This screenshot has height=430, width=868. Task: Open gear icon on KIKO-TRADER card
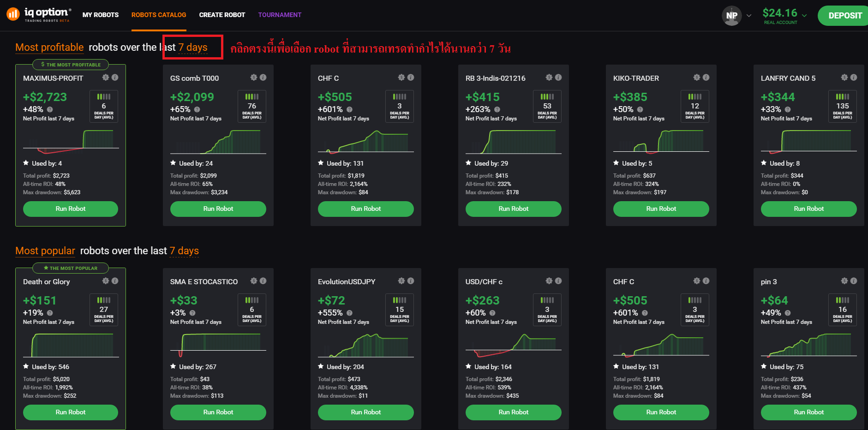(697, 78)
